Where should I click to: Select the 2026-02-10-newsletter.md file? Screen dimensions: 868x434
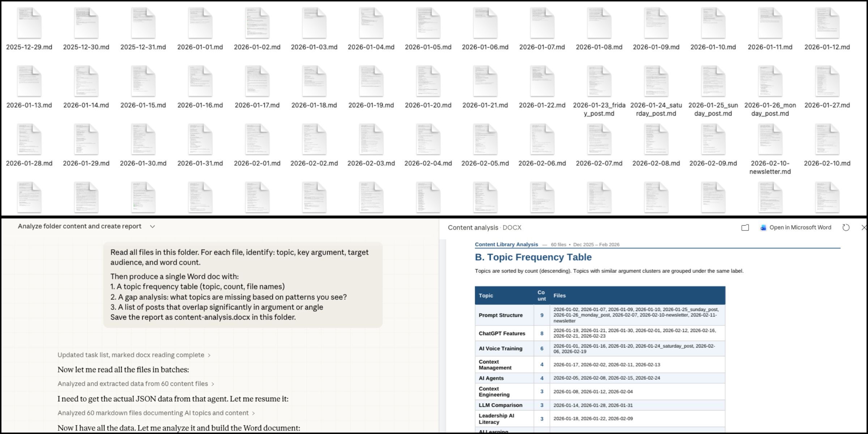click(x=770, y=140)
